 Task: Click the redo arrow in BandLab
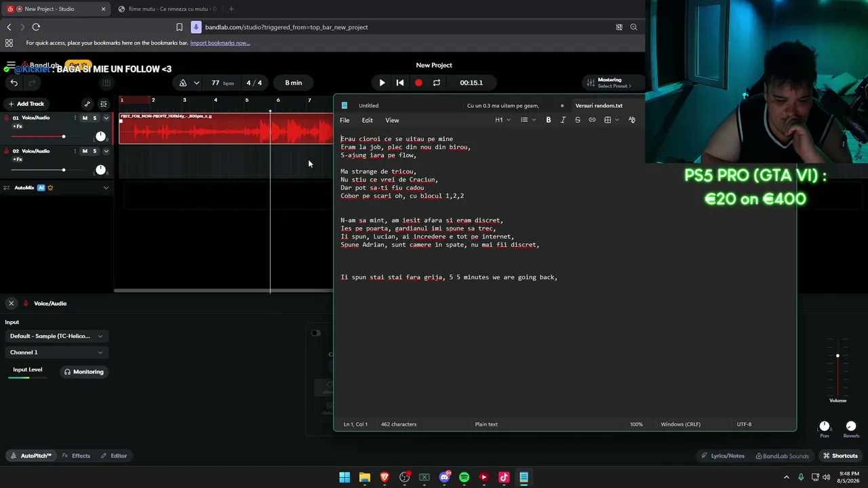pyautogui.click(x=31, y=83)
